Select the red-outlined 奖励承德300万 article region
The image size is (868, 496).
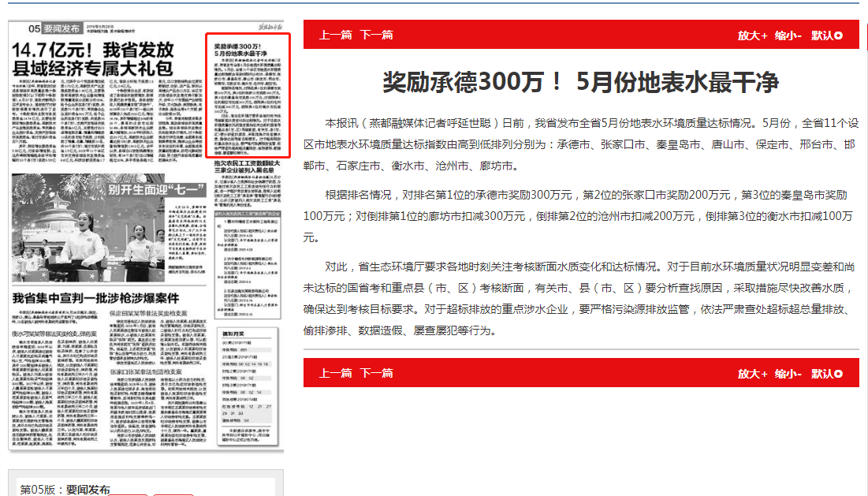(248, 95)
